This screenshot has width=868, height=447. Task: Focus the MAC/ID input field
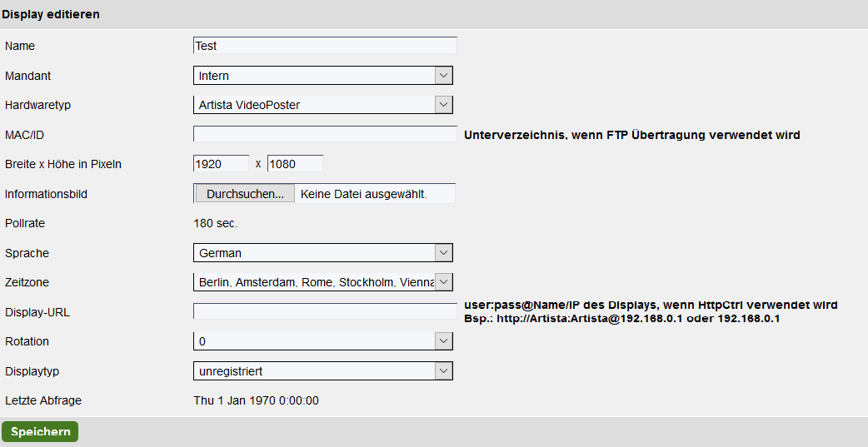[x=325, y=134]
